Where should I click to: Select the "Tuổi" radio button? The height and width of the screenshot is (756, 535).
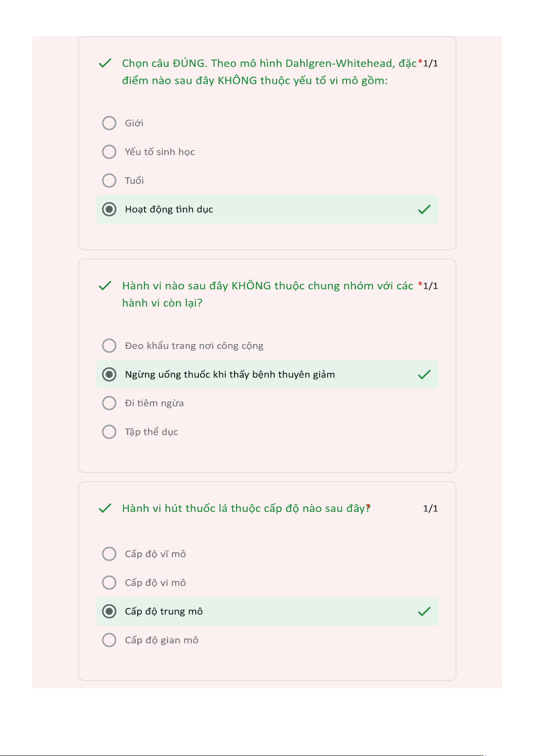click(109, 180)
